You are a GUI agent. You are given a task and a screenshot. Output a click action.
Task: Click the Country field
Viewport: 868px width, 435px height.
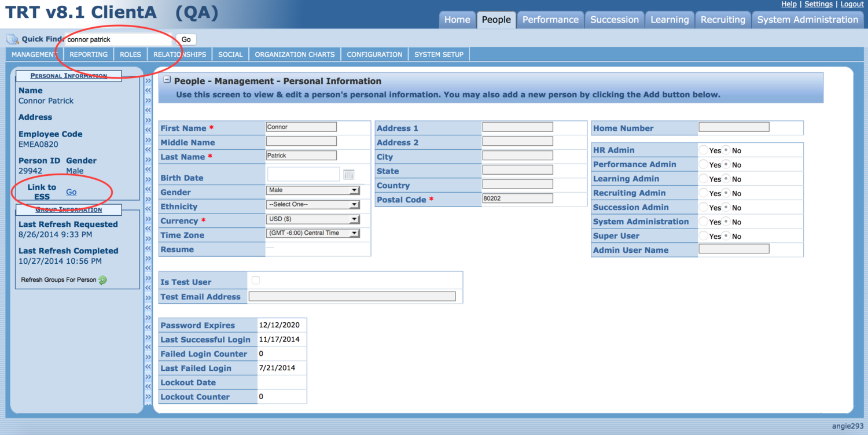(x=517, y=184)
